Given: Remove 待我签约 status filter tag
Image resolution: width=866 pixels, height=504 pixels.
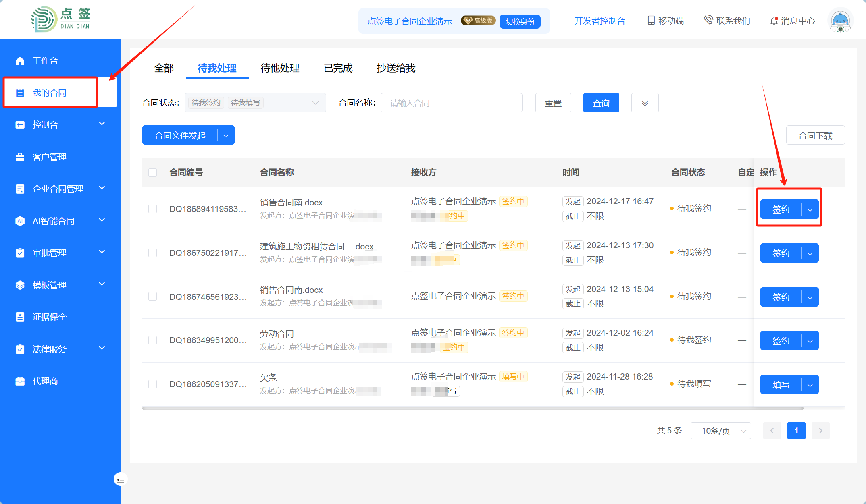Looking at the screenshot, I should tap(206, 103).
